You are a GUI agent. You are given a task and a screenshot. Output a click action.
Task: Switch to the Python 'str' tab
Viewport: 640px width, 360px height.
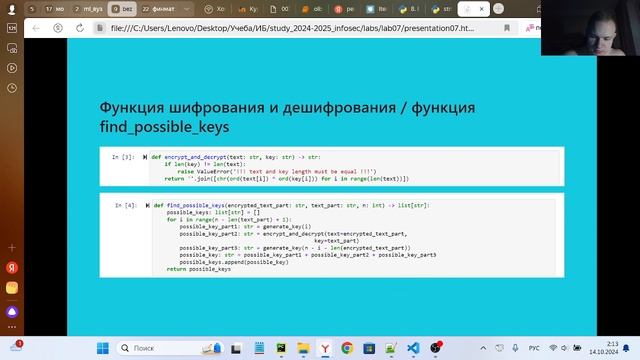click(441, 9)
